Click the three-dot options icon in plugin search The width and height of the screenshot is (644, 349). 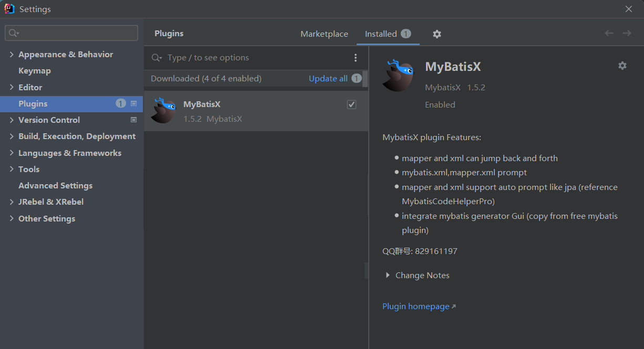point(356,58)
